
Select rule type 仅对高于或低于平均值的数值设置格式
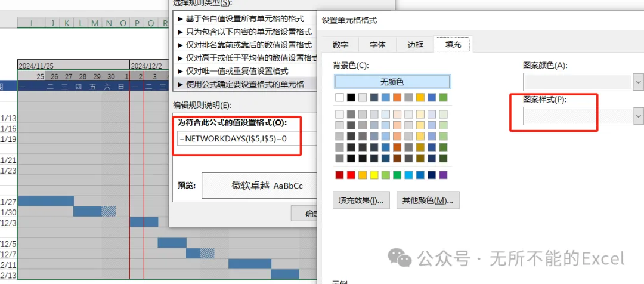click(x=245, y=58)
